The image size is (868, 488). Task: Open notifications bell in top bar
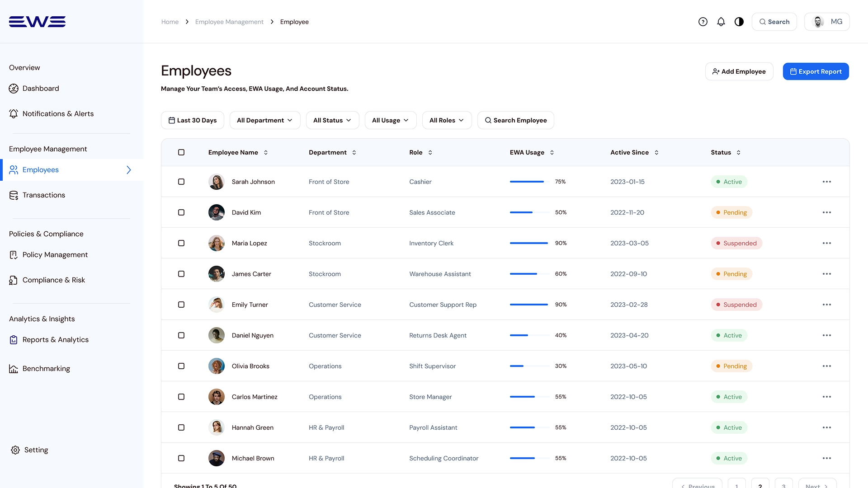(721, 22)
